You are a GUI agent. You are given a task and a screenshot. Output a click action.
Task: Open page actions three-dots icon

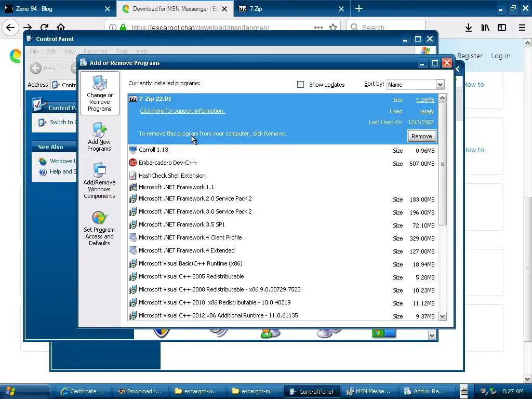point(318,28)
